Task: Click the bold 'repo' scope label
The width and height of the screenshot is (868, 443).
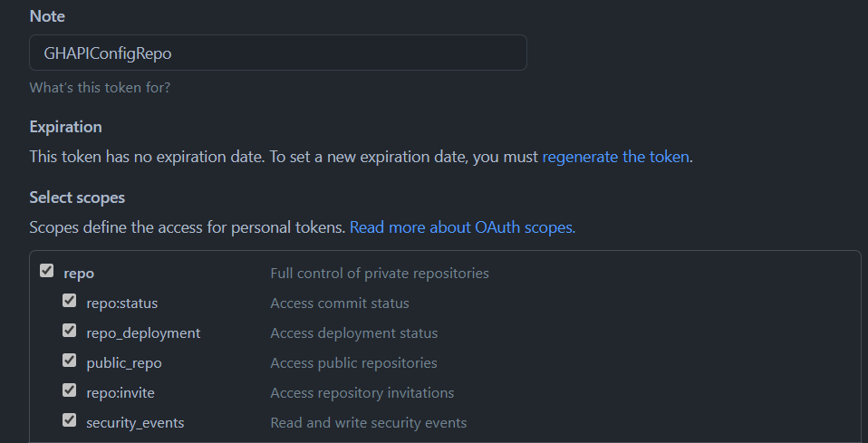Action: (79, 274)
